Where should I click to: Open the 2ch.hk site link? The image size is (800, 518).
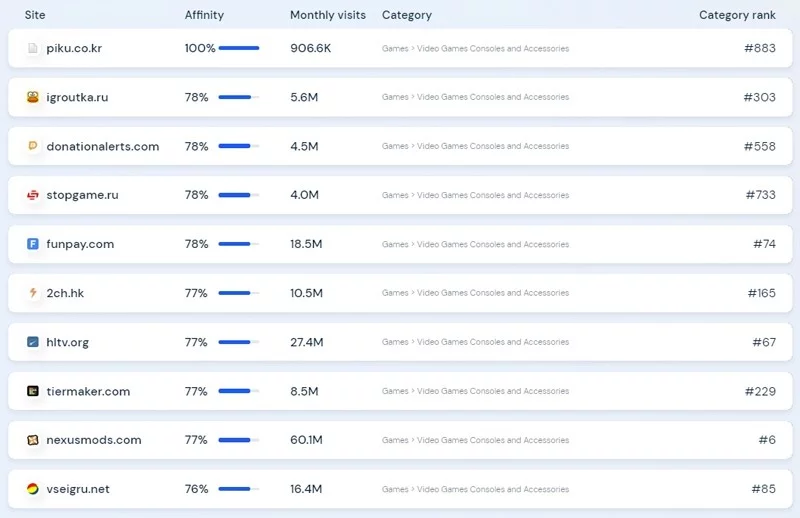coord(65,293)
